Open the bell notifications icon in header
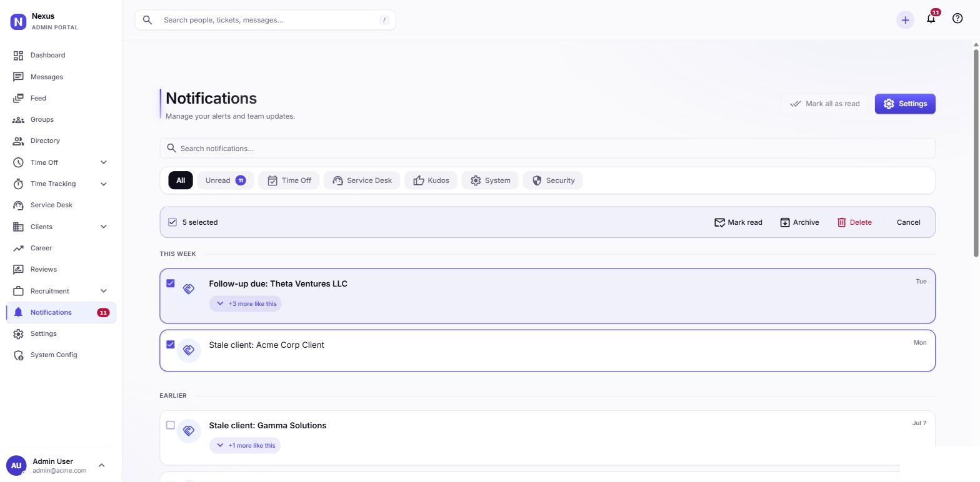This screenshot has width=980, height=482. click(931, 19)
